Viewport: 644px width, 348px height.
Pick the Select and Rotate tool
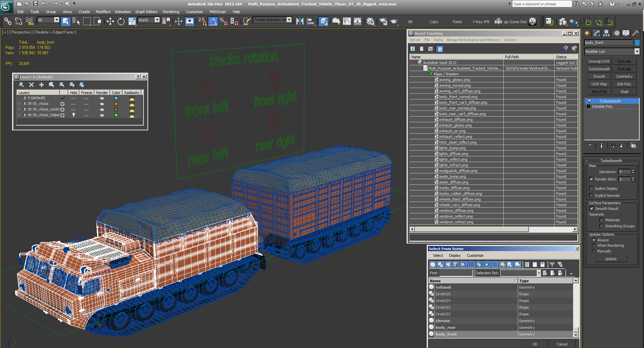click(x=121, y=21)
